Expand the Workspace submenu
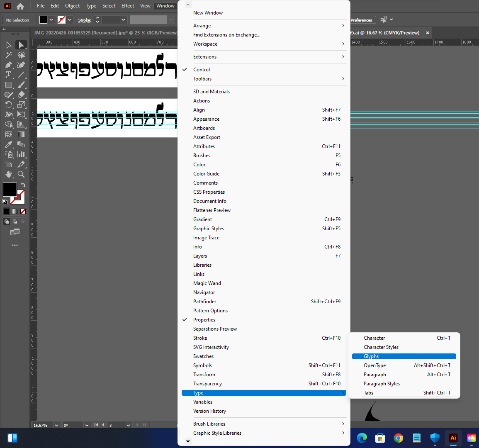This screenshot has width=479, height=448. [264, 44]
